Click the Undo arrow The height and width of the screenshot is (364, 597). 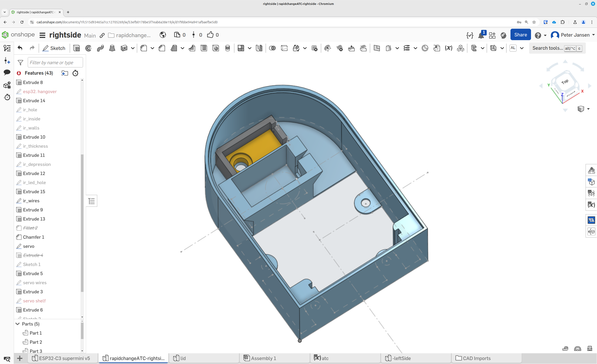(x=20, y=48)
